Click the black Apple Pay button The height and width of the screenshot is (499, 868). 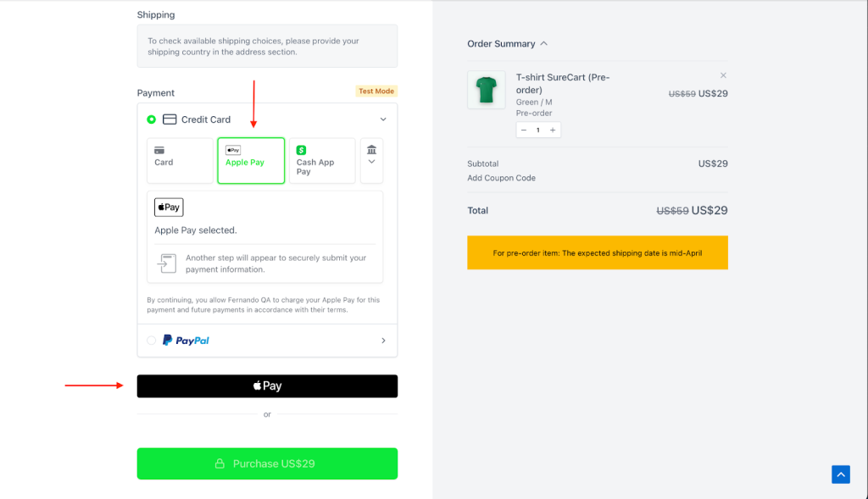(267, 386)
